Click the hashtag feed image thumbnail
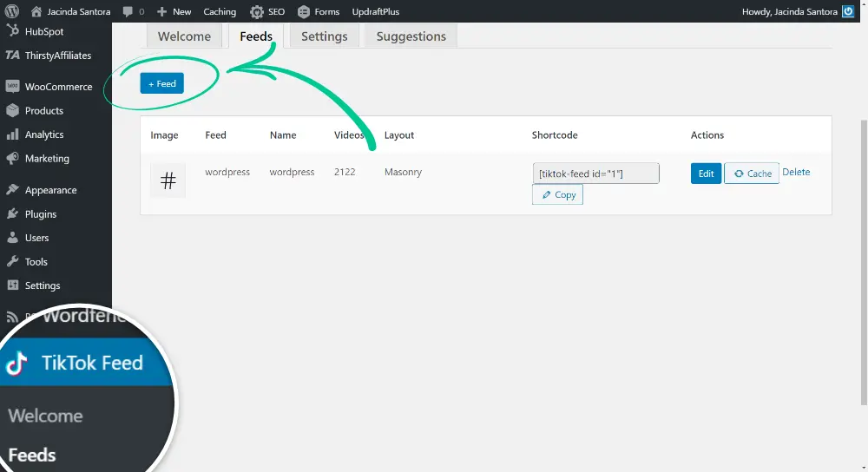Image resolution: width=868 pixels, height=472 pixels. (x=168, y=180)
